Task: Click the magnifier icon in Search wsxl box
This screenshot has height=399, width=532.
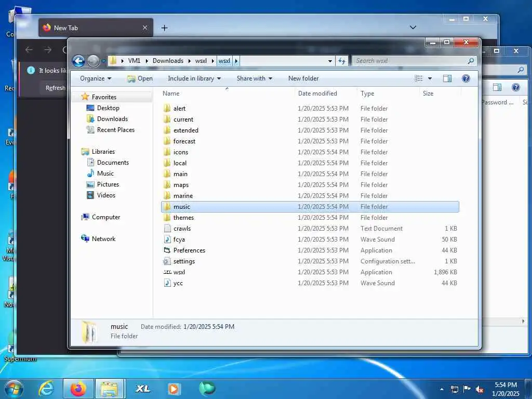Action: [471, 61]
